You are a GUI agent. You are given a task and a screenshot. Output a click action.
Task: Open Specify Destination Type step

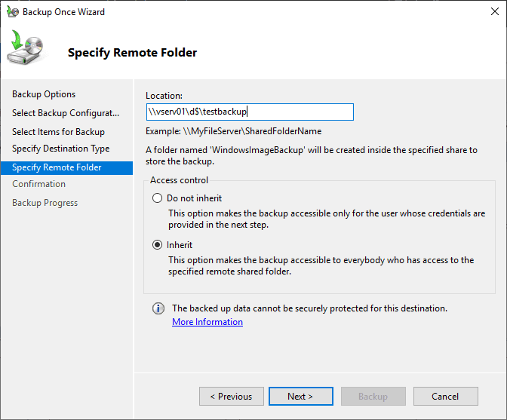(x=60, y=149)
